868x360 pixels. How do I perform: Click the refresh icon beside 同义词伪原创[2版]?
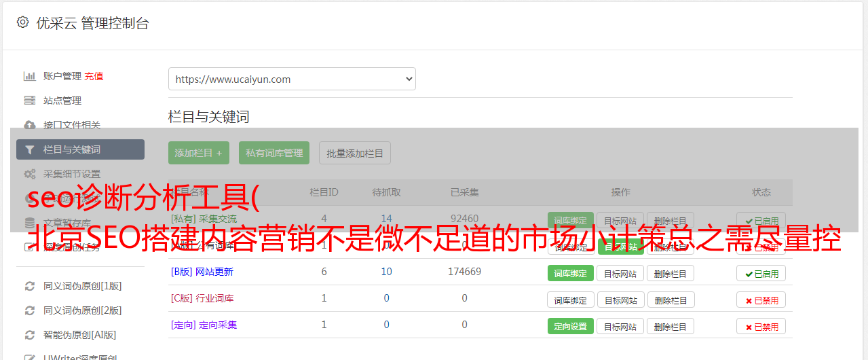pos(29,310)
